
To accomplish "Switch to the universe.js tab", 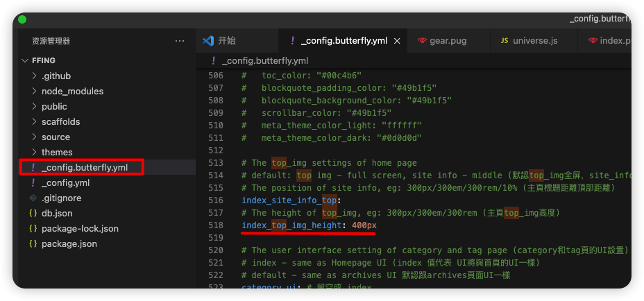I will (534, 41).
